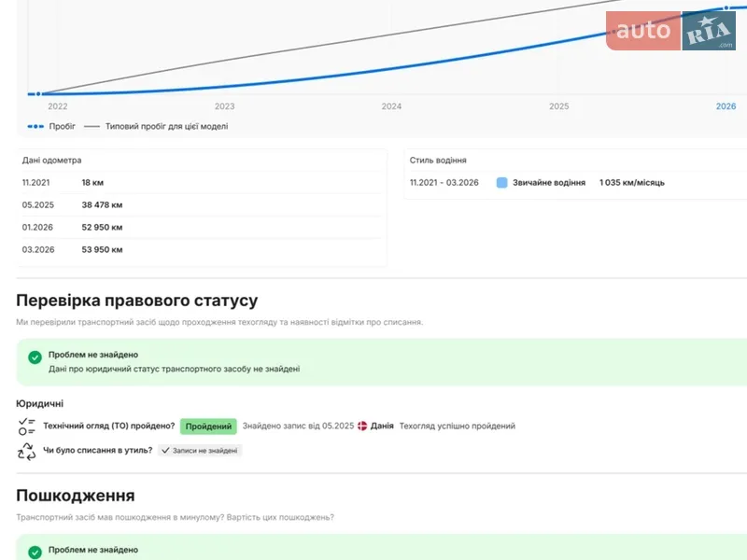
Task: Click the gray line legend marker
Action: click(x=92, y=126)
